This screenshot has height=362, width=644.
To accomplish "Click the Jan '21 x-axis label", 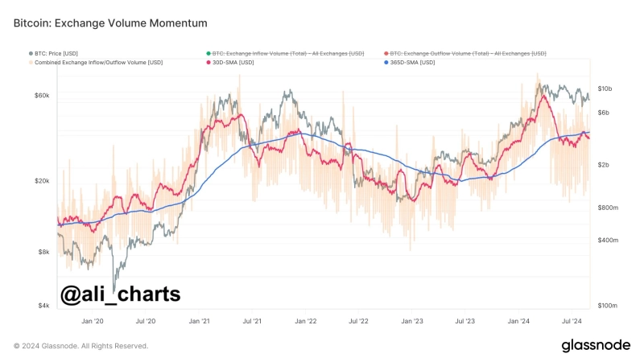I will click(x=200, y=320).
